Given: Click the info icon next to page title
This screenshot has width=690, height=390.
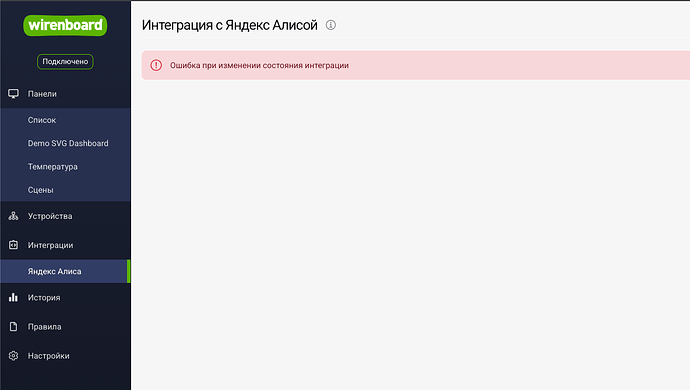Looking at the screenshot, I should [330, 25].
